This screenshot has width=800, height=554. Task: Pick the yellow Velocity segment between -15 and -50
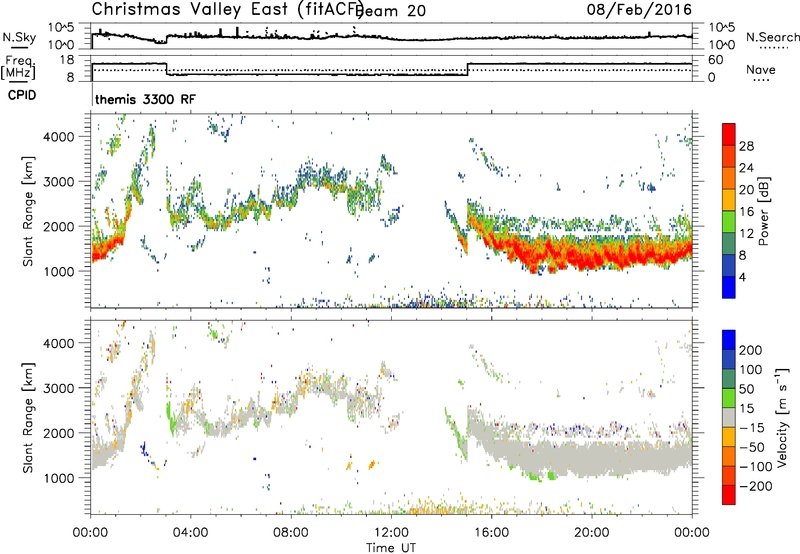(729, 437)
